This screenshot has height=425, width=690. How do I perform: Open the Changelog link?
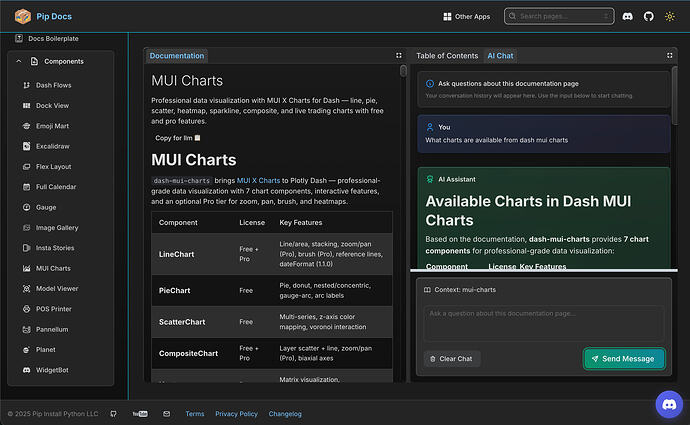coord(285,414)
